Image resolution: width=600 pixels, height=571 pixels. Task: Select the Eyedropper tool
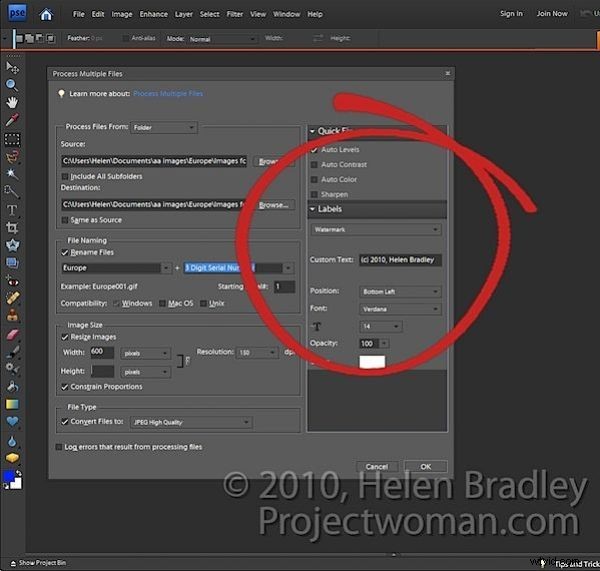pos(12,120)
